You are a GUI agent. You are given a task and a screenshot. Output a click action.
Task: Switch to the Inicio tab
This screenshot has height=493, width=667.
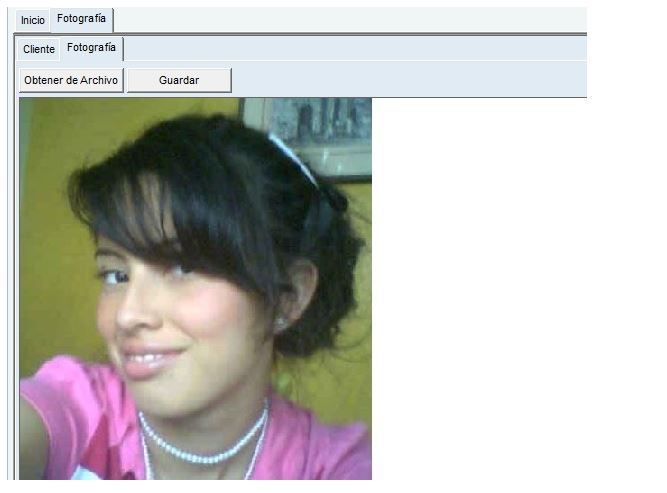click(x=33, y=20)
